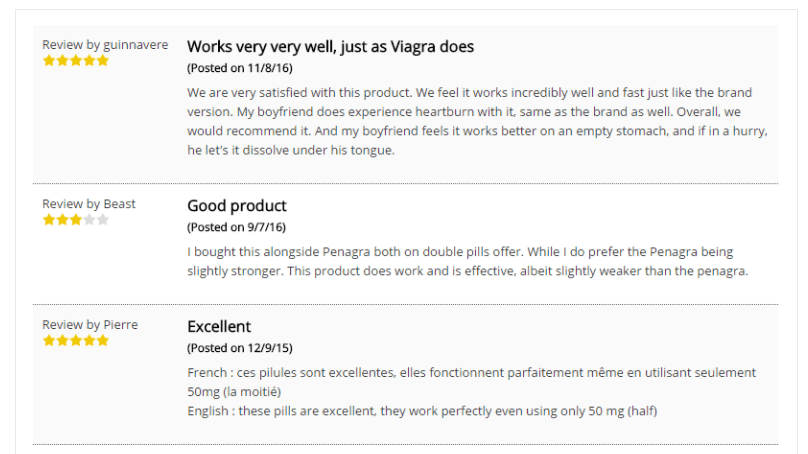808x454 pixels.
Task: Click the 'Review by Beast' author label
Action: point(89,204)
